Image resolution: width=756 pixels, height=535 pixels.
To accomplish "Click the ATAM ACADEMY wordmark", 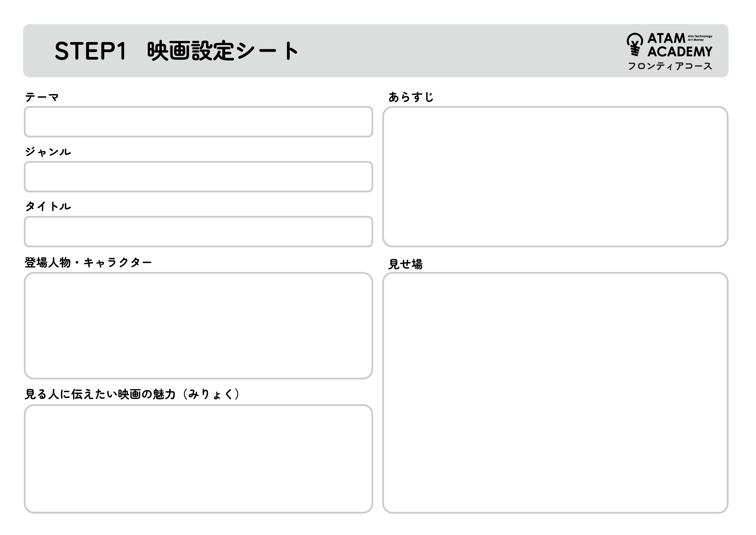I will click(x=680, y=45).
